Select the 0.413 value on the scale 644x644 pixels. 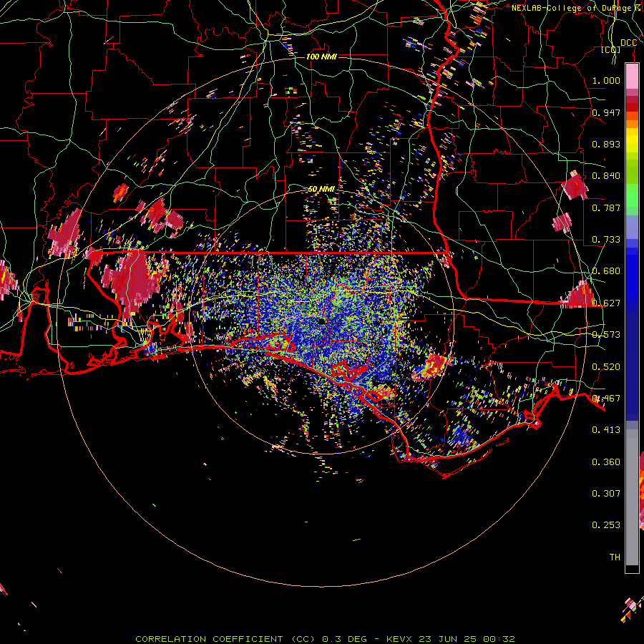coord(606,430)
